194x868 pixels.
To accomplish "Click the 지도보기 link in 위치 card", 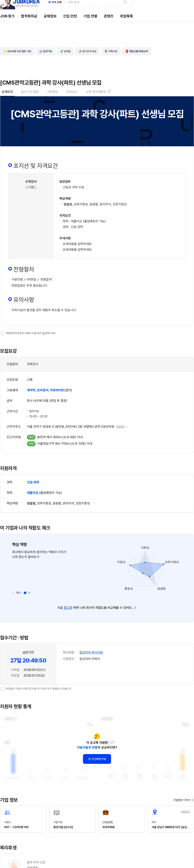I will pyautogui.click(x=185, y=812).
